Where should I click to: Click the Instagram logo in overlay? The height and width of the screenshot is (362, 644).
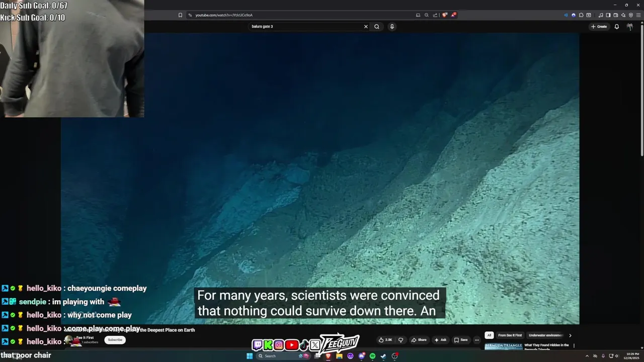(279, 345)
